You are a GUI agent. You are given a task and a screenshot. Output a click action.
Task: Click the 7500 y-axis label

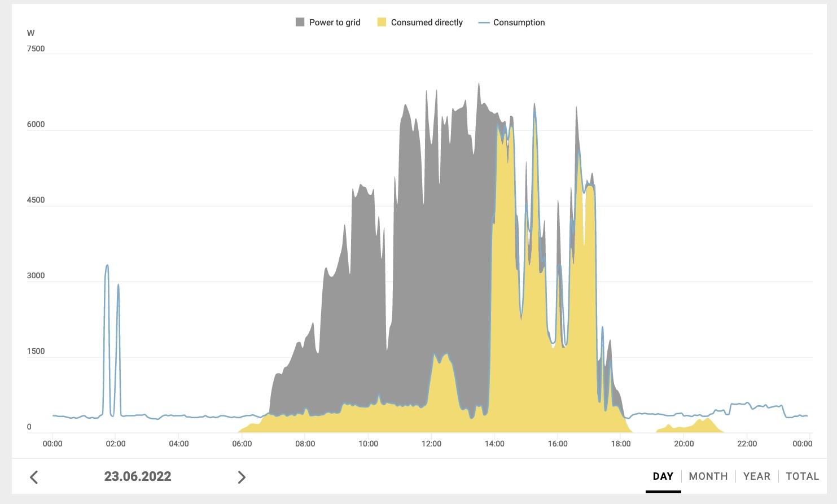tap(36, 49)
